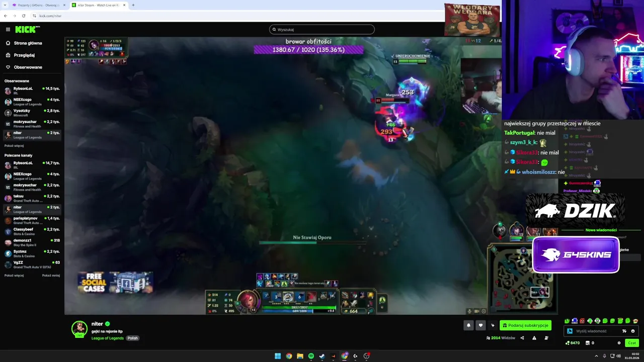This screenshot has height=362, width=644.
Task: Click the Polish language tag
Action: click(x=132, y=338)
